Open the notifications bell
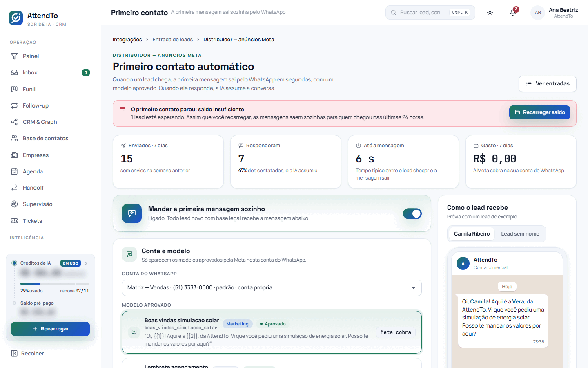This screenshot has width=588, height=368. pos(513,13)
